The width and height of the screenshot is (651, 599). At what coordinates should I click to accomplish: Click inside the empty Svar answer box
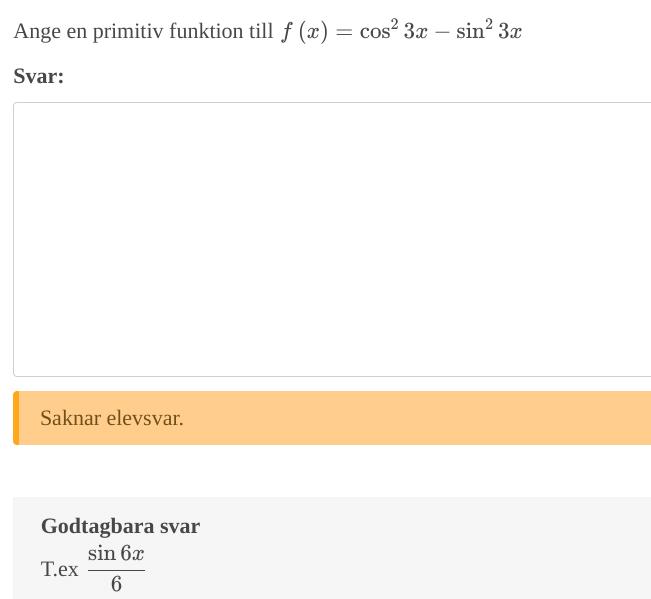(330, 239)
